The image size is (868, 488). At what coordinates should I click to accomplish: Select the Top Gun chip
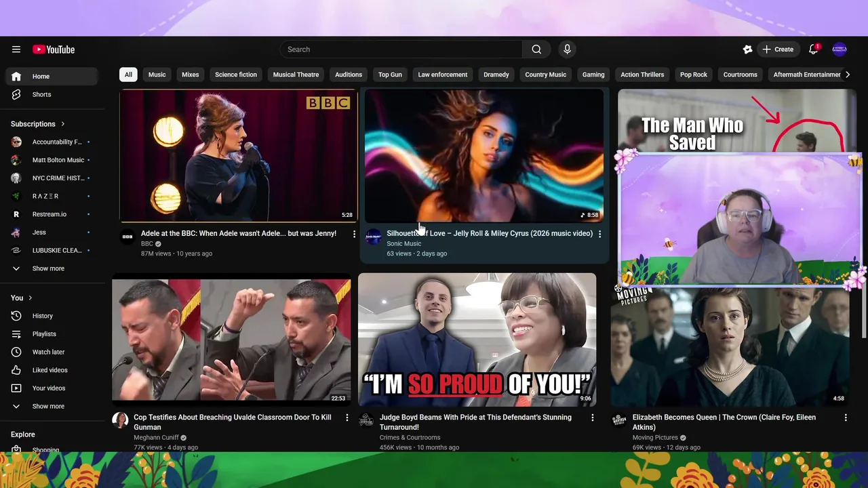(390, 75)
